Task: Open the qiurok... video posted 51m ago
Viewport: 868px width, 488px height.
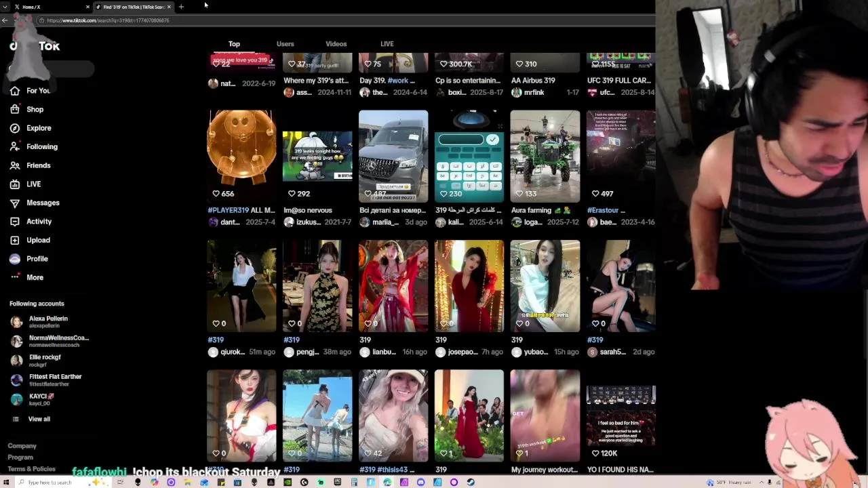Action: click(241, 286)
